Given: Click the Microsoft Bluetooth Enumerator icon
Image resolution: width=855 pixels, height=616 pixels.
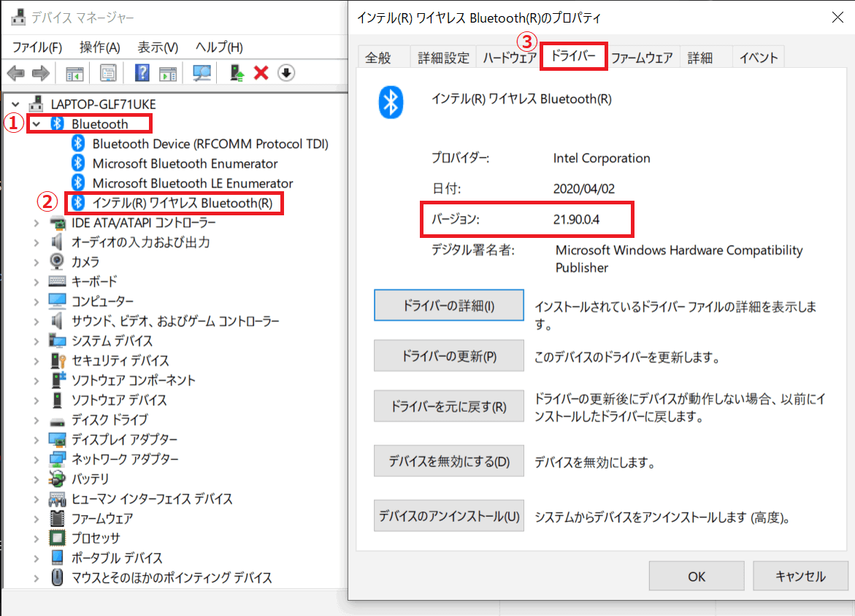Looking at the screenshot, I should (78, 163).
